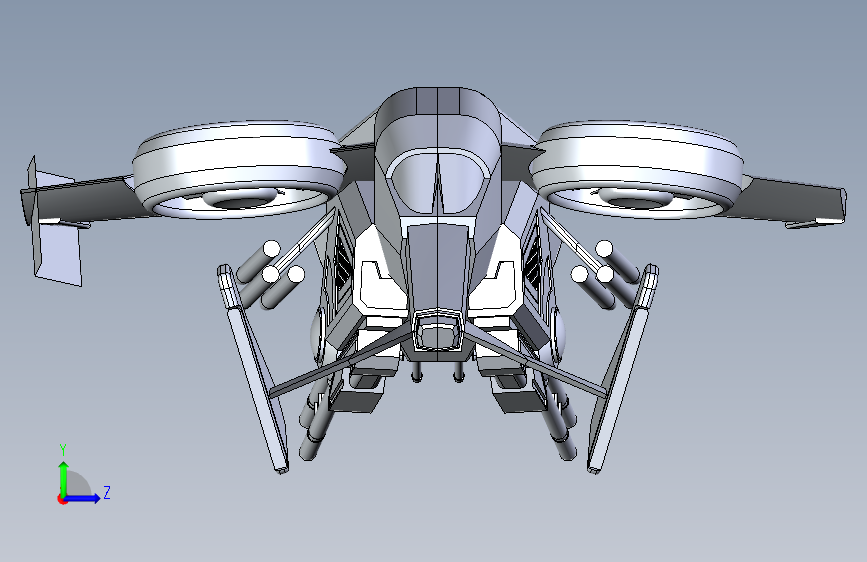Select the nose camera turret on the aircraft
Image resolution: width=867 pixels, height=562 pixels.
point(438,330)
